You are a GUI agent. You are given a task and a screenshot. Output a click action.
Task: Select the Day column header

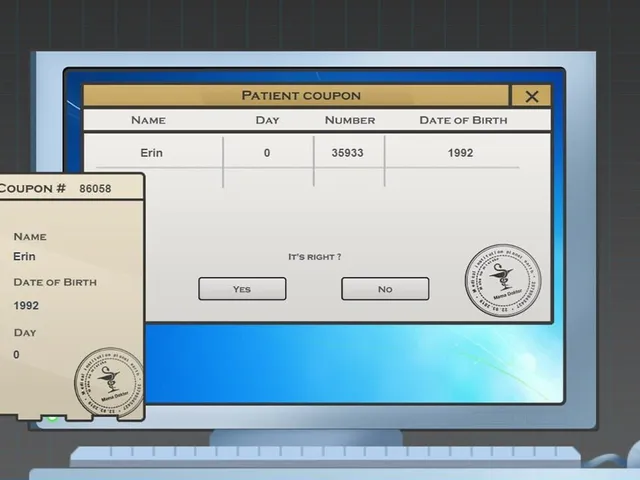point(267,120)
